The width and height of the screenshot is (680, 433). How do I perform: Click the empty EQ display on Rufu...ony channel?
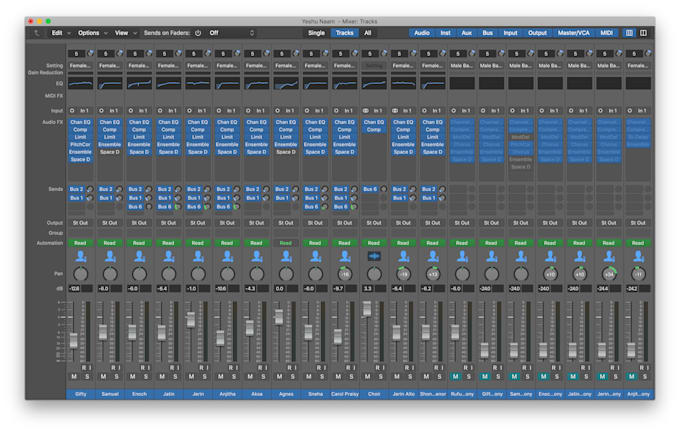click(x=462, y=83)
